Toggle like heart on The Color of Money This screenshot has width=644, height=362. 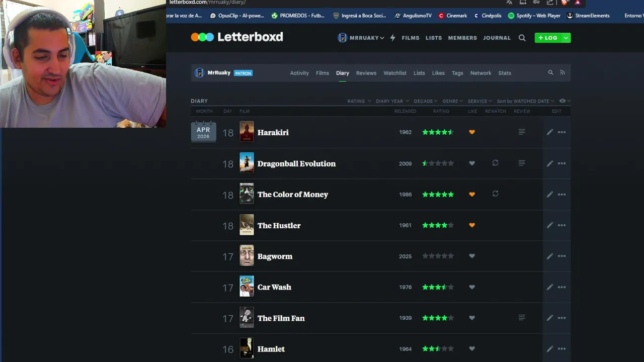click(472, 194)
